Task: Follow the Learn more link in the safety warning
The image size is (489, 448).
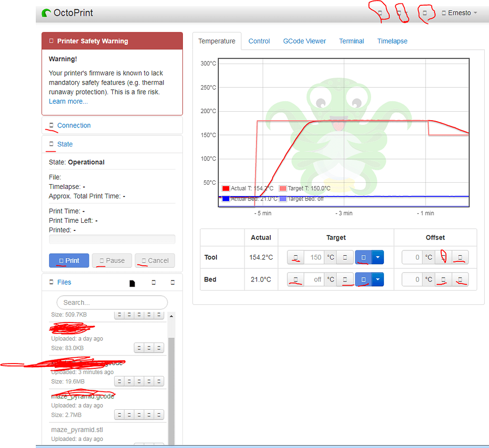Action: point(68,101)
